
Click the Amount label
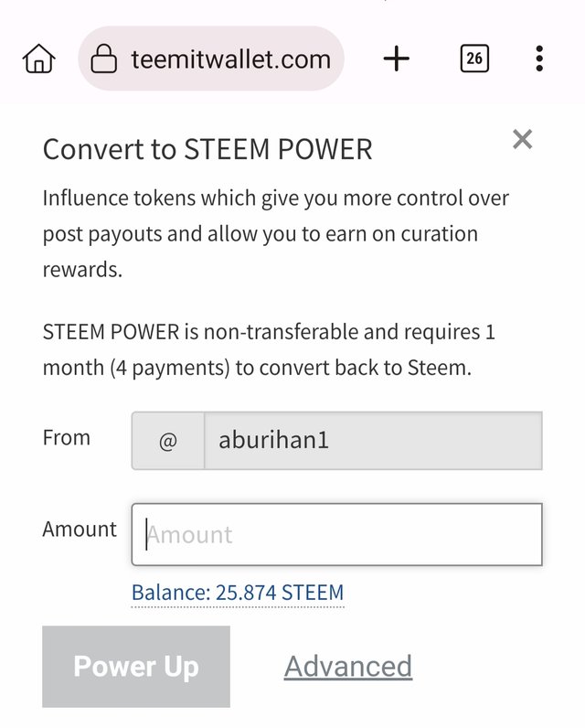click(x=80, y=530)
